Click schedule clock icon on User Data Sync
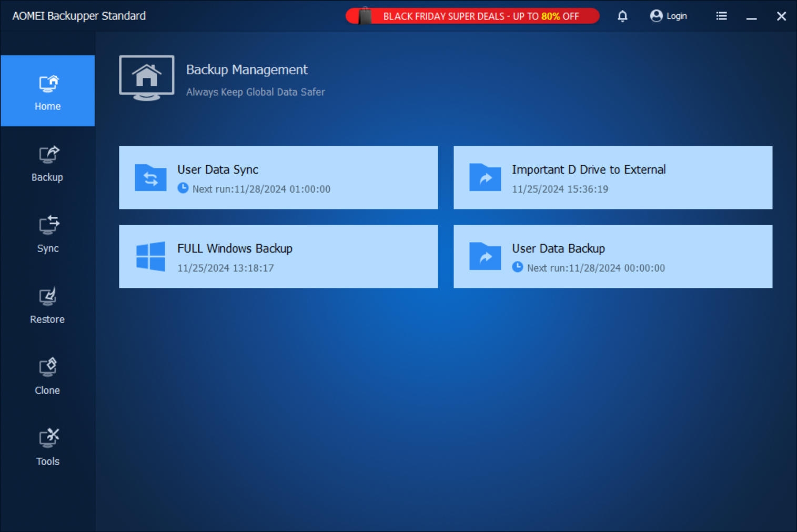Screen dimensions: 797x532 (x=183, y=188)
